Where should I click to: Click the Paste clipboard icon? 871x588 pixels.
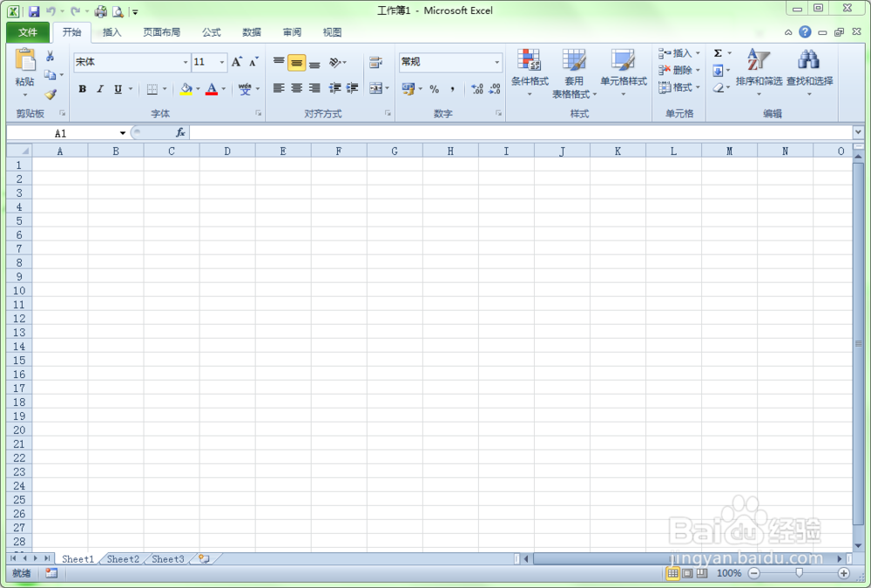pos(25,60)
